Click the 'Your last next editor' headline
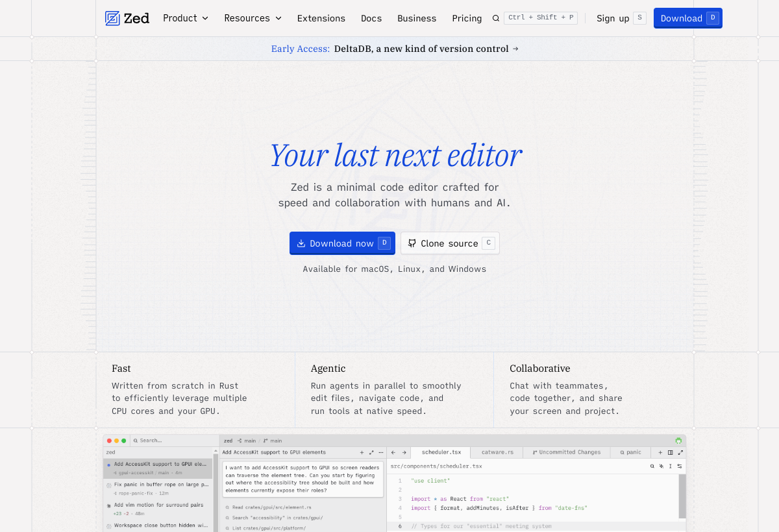The width and height of the screenshot is (779, 532). [395, 156]
